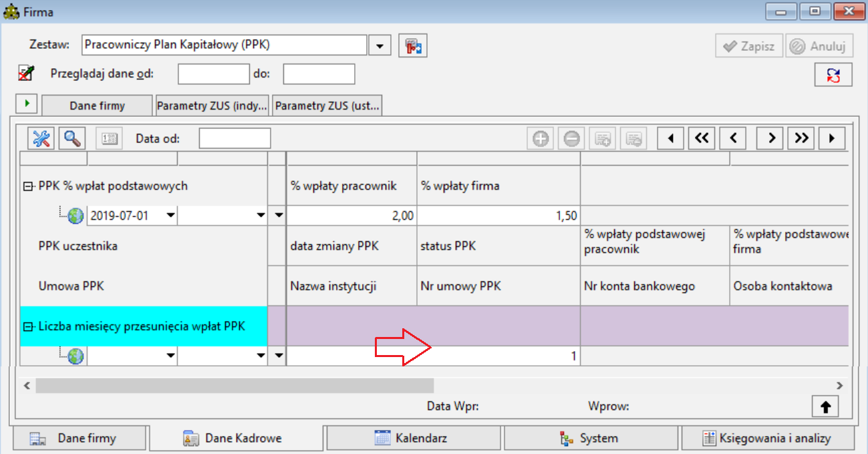Click the scrollbar left arrow
868x454 pixels.
point(27,386)
